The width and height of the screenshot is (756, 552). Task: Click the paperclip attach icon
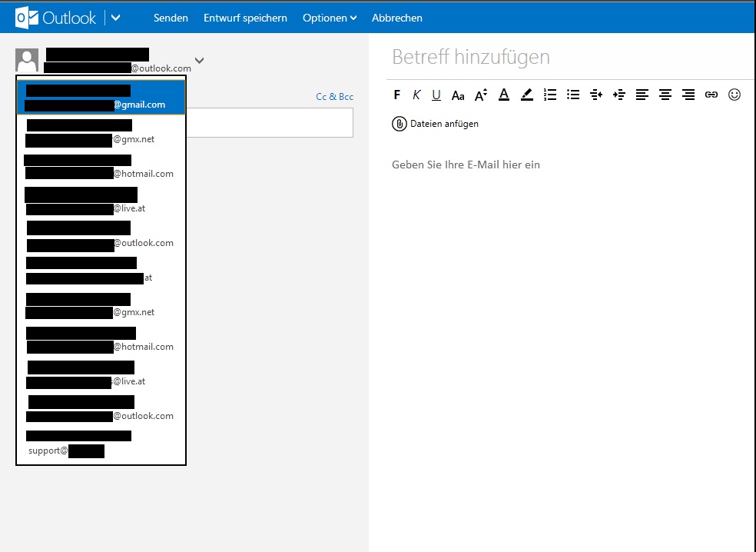400,124
